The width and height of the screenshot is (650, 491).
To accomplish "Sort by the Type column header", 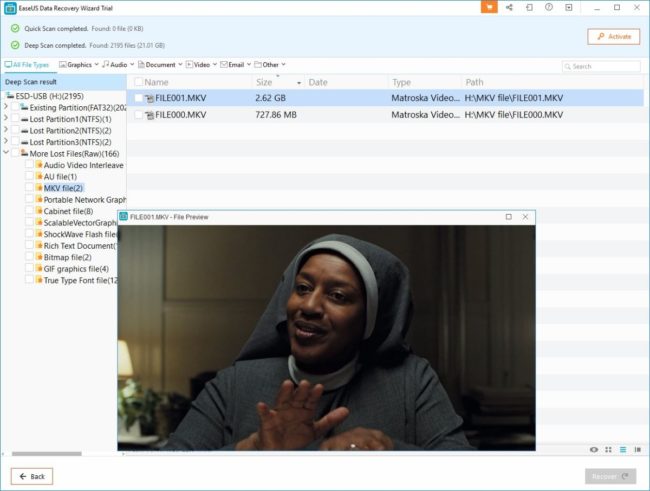I will [x=401, y=82].
